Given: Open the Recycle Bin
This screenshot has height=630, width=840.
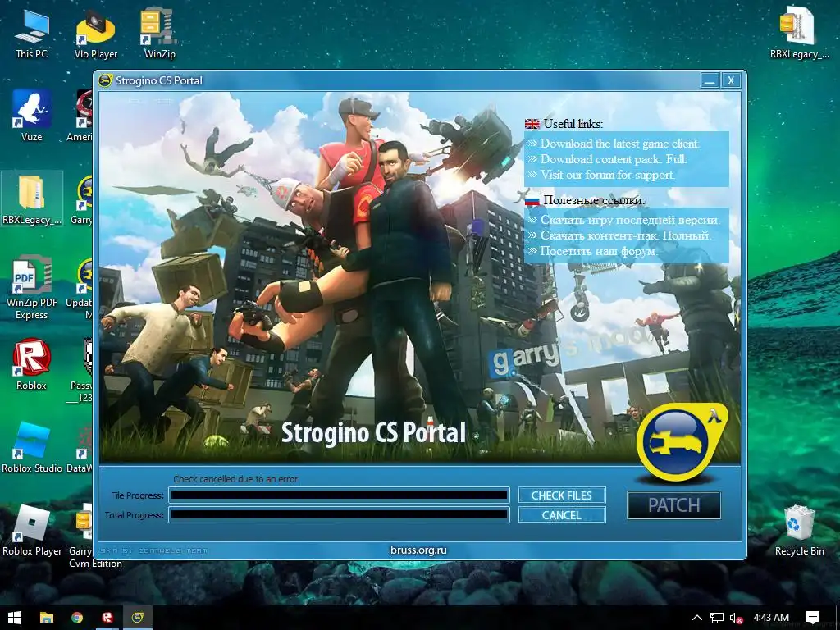Looking at the screenshot, I should click(799, 531).
